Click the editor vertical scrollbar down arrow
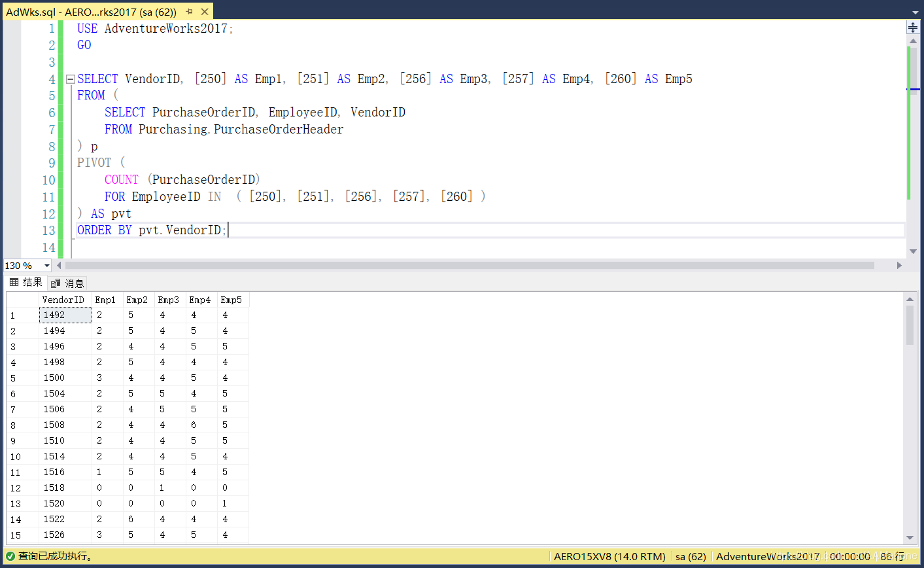Image resolution: width=924 pixels, height=568 pixels. coord(913,251)
